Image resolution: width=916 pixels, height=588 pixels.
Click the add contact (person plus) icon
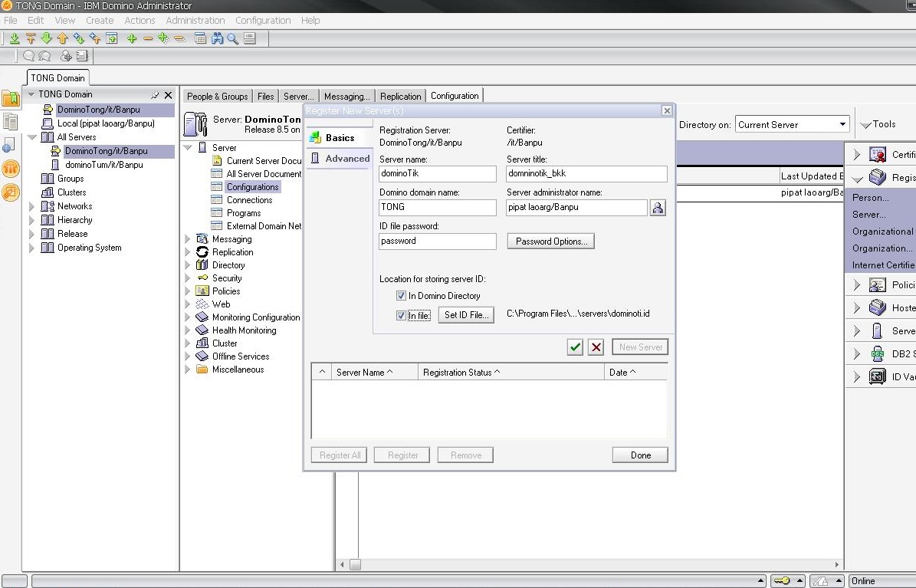66,56
